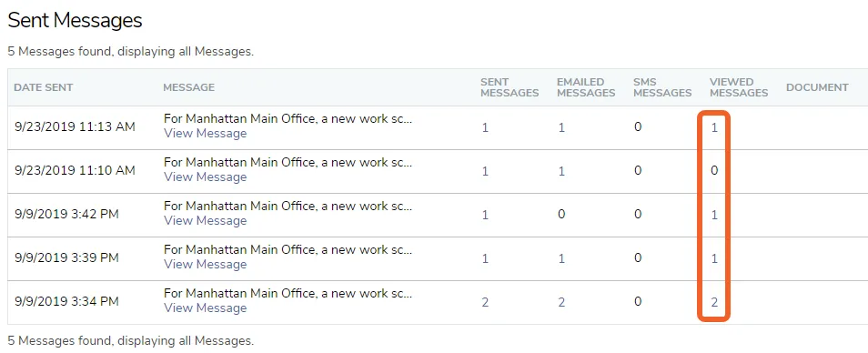Select date 9/9/2019 3:39 PM
This screenshot has height=353, width=868.
[x=66, y=257]
